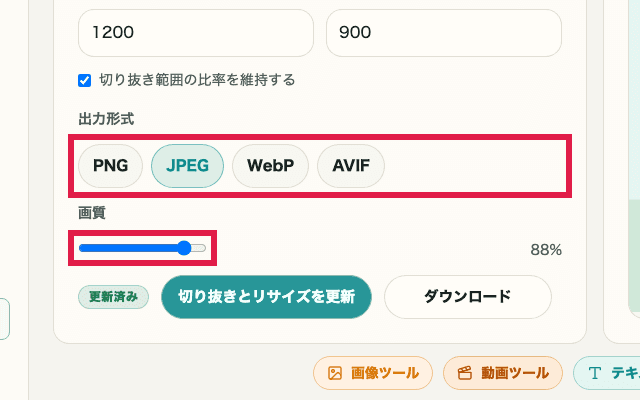
Task: Choose JPEG as the output format
Action: 187,166
